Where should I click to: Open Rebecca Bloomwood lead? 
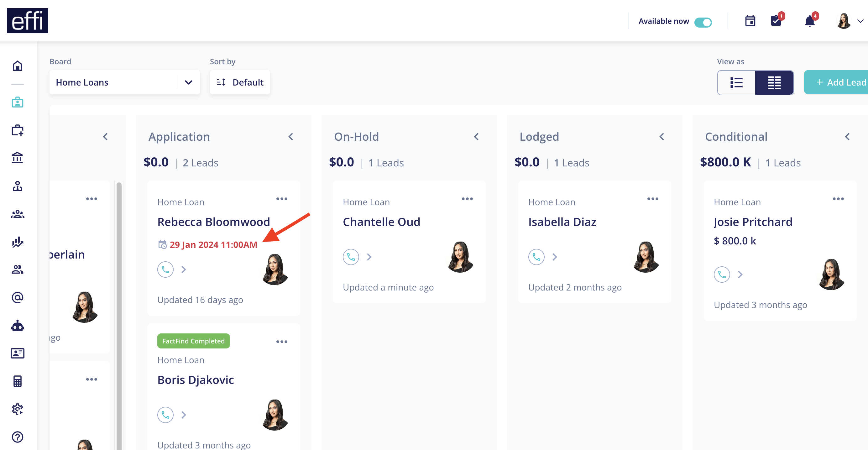pos(214,222)
